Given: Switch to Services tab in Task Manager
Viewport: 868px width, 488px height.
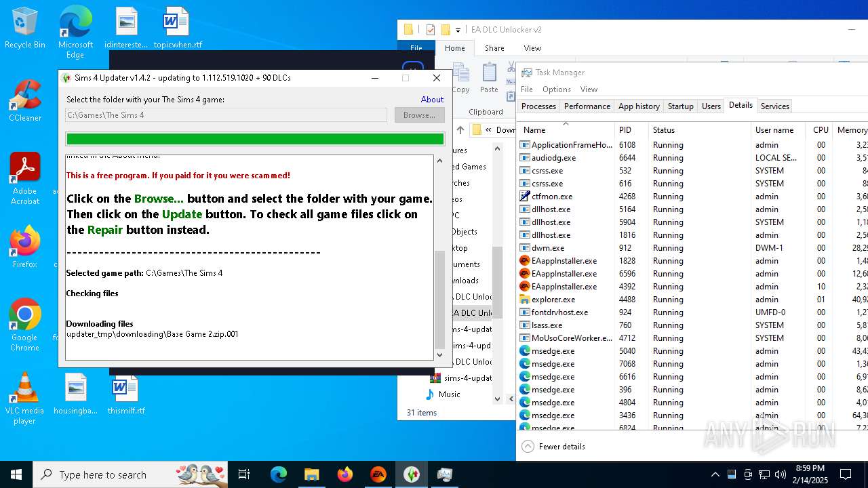Looking at the screenshot, I should [x=774, y=106].
